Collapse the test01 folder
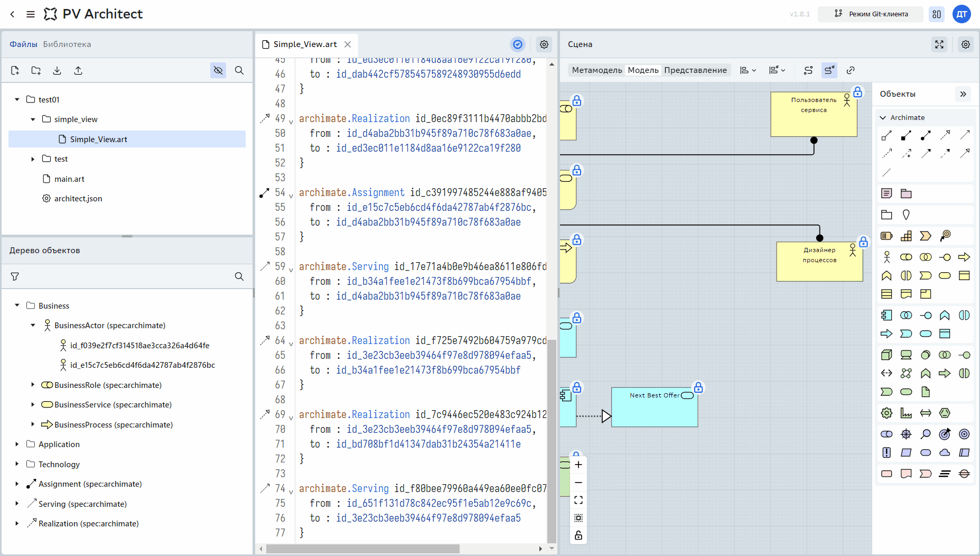980x556 pixels. coord(17,99)
